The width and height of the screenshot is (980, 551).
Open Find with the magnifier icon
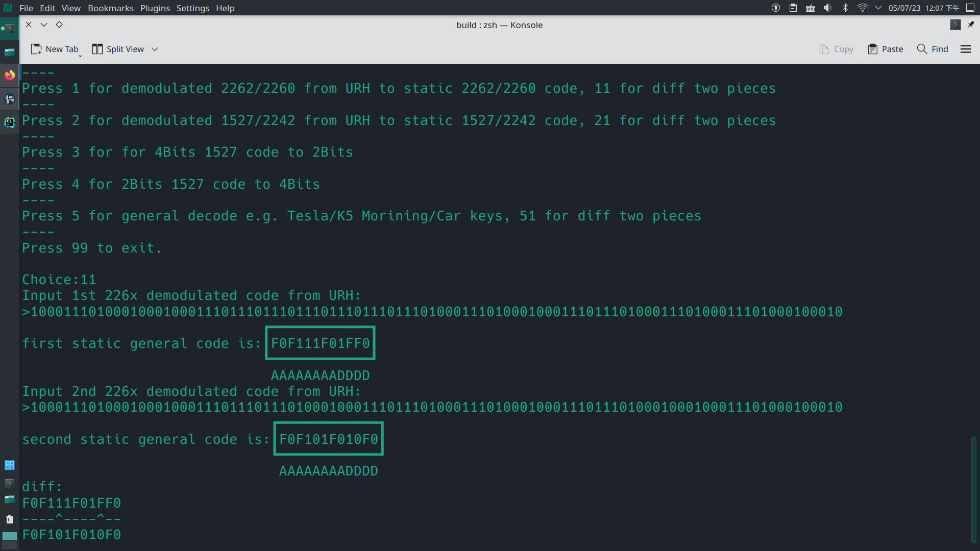click(922, 49)
